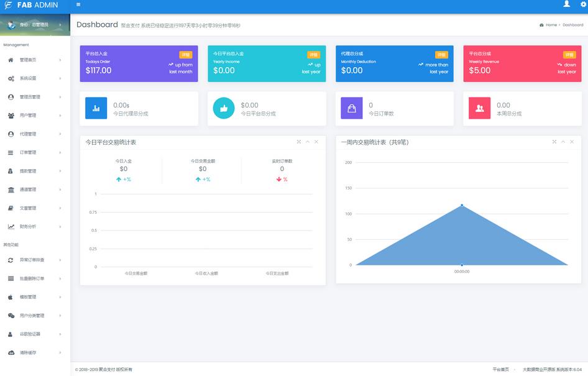588x376 pixels.
Task: Click the Dashboard page title
Action: pyautogui.click(x=97, y=25)
